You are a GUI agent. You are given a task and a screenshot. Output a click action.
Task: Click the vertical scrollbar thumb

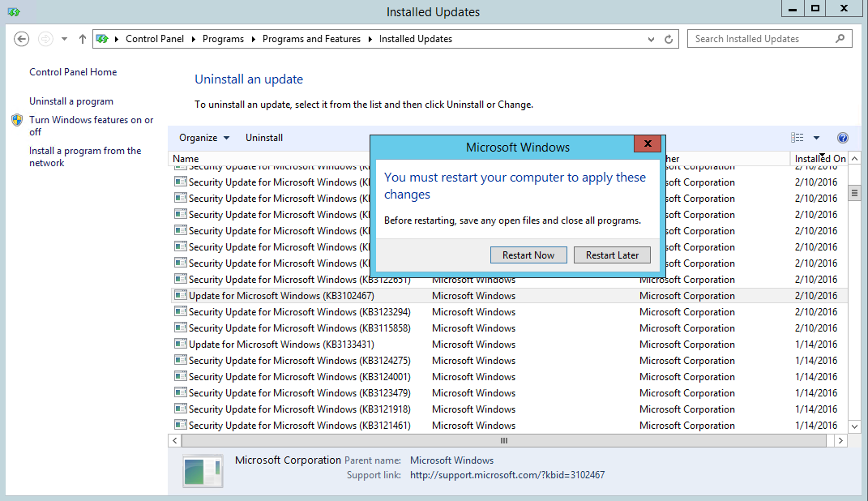click(854, 193)
